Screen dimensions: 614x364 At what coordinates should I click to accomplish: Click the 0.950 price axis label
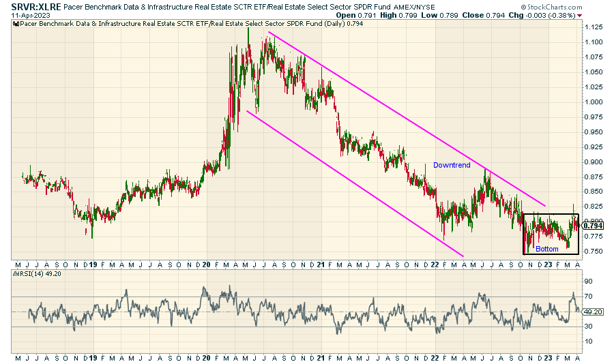pyautogui.click(x=594, y=132)
